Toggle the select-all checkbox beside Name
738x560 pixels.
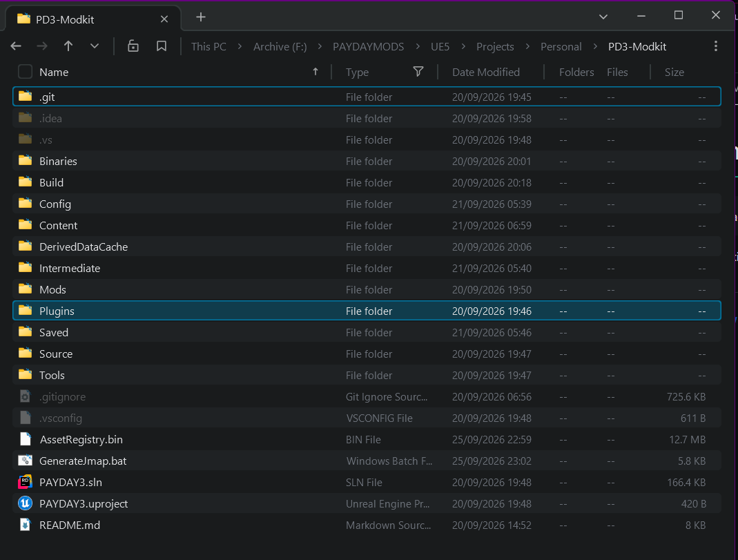[x=25, y=72]
